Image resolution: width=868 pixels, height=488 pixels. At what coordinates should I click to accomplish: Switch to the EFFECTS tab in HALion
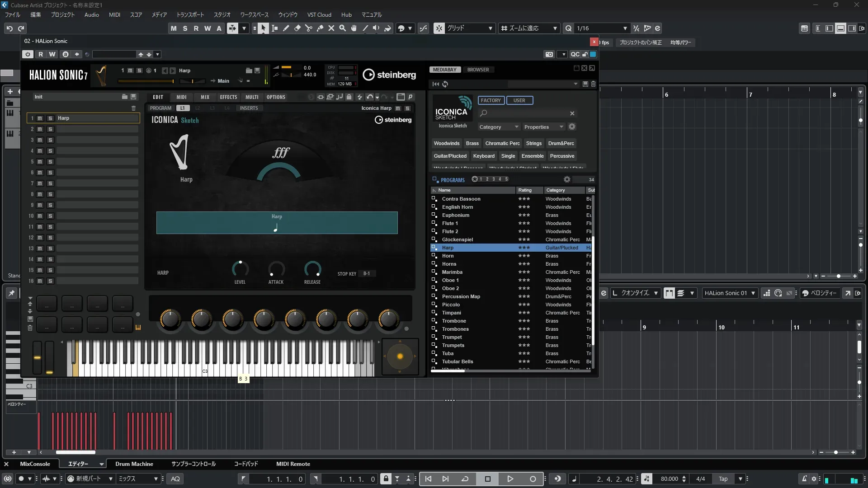(x=228, y=97)
